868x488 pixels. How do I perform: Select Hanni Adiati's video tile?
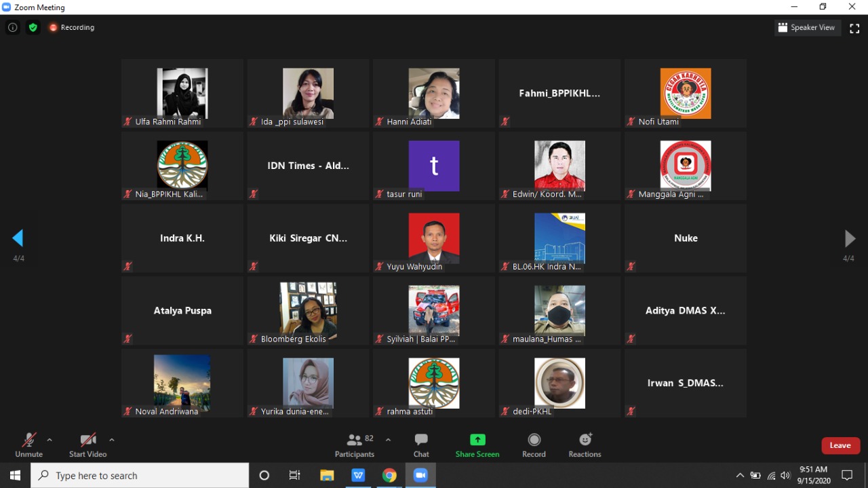[x=434, y=93]
